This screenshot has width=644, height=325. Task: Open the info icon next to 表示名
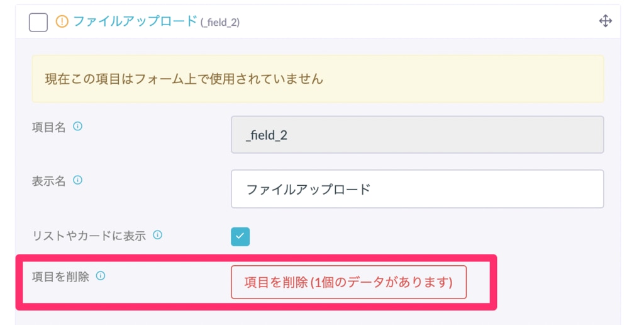[x=77, y=180]
